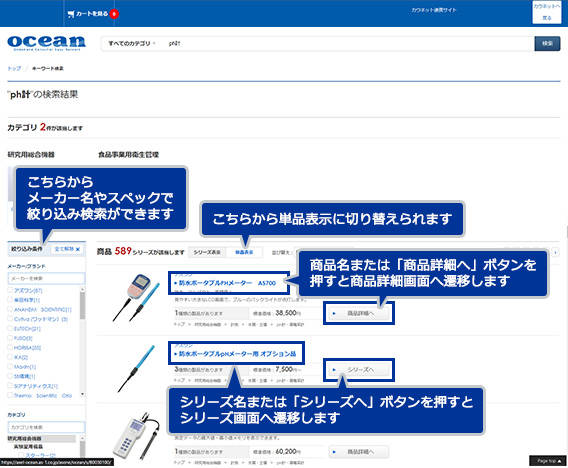Open thumbnail of white handheld meter, 60,200 yen
This screenshot has width=568, height=468.
(x=136, y=436)
